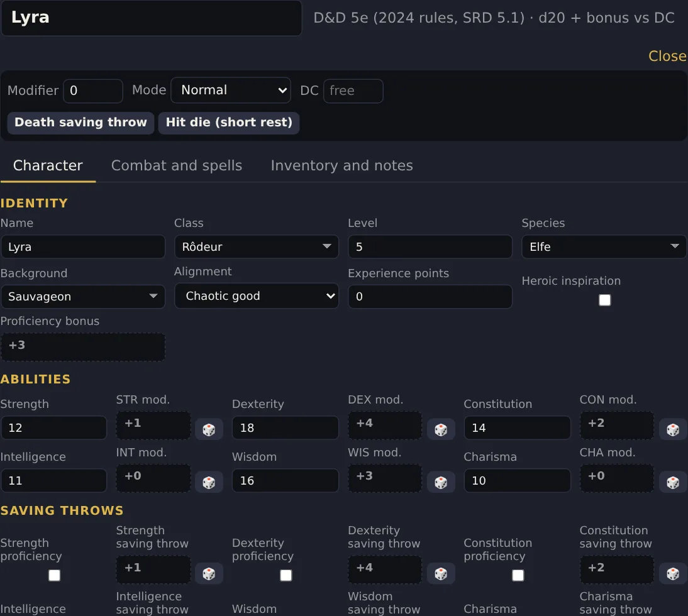
Task: Roll the Strength saving throw dice
Action: click(x=209, y=573)
